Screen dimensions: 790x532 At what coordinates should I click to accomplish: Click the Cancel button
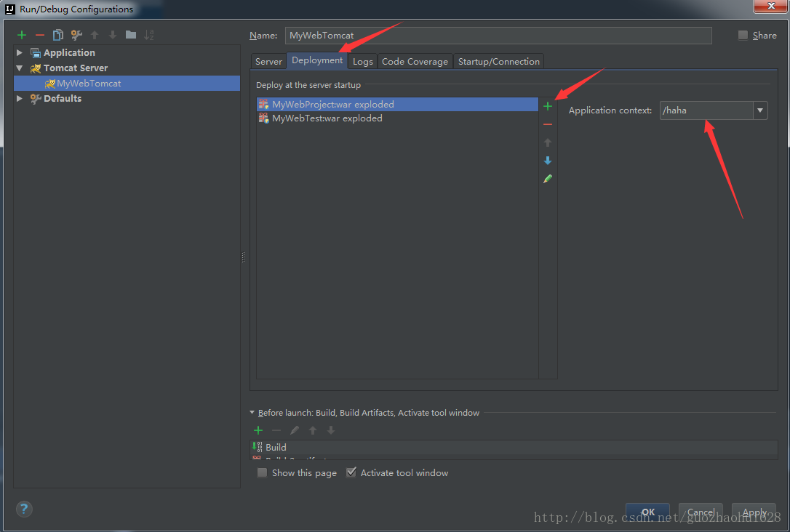pos(701,512)
